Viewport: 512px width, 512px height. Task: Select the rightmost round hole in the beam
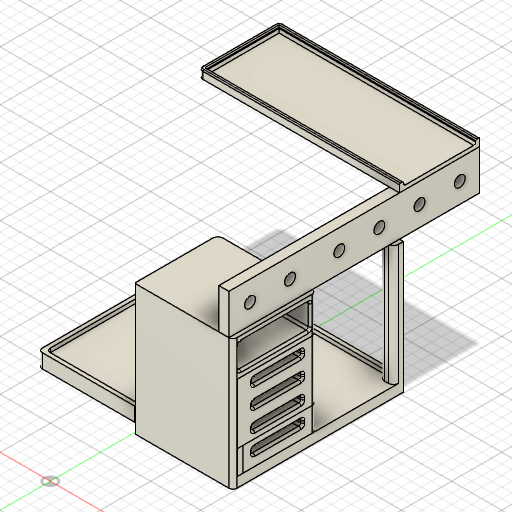tap(460, 181)
